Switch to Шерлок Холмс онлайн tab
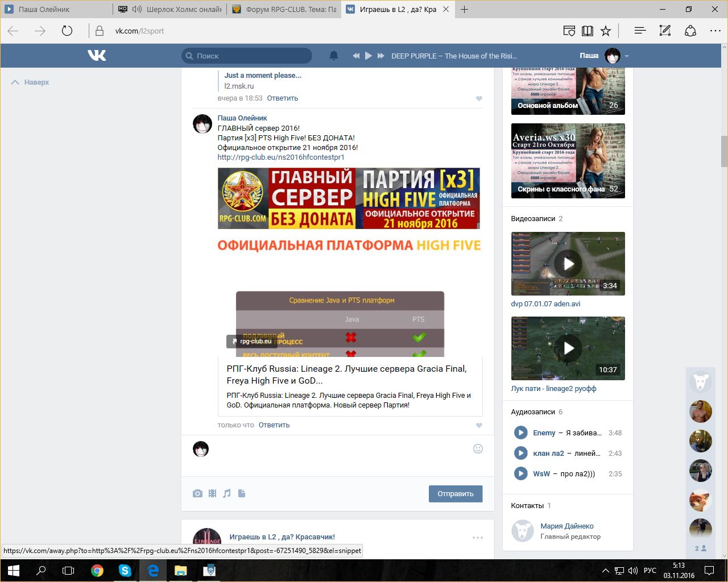728x582 pixels. click(x=170, y=9)
